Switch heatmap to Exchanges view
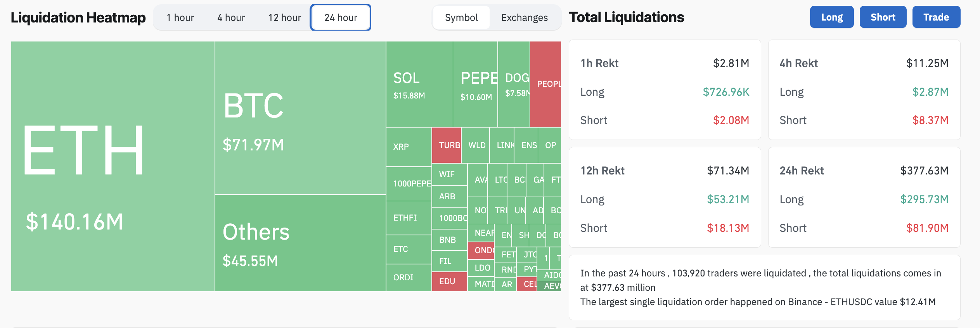Viewport: 980px width, 328px height. [x=524, y=17]
